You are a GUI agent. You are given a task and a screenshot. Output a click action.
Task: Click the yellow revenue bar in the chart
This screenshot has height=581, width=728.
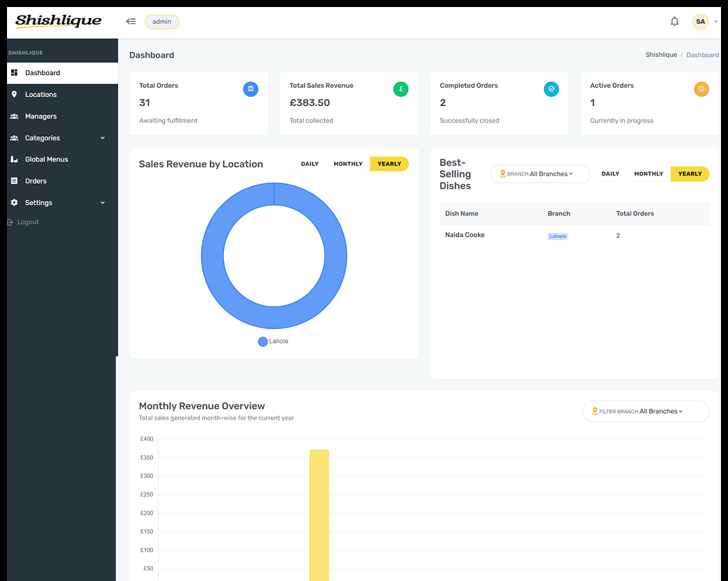(319, 515)
